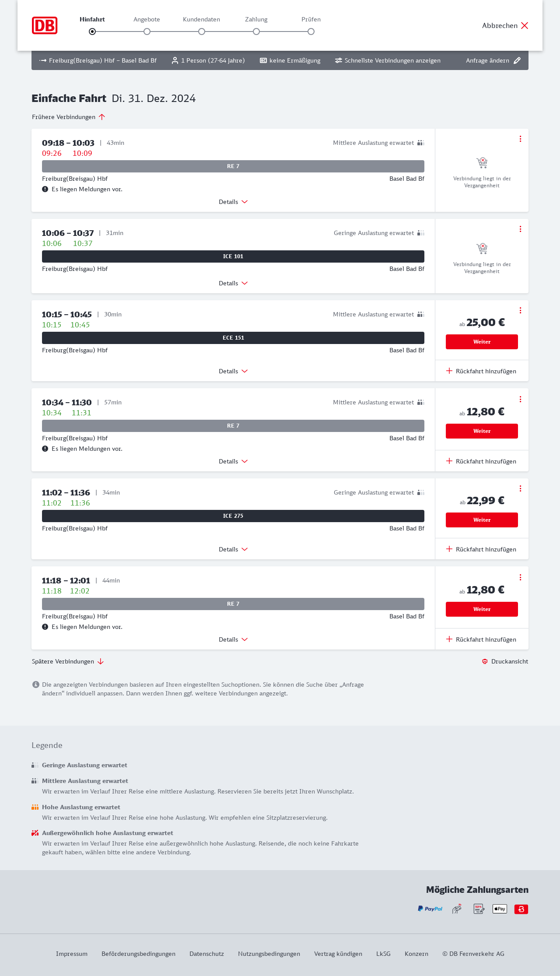Click the Prüfen step label
This screenshot has width=560, height=976.
(311, 19)
